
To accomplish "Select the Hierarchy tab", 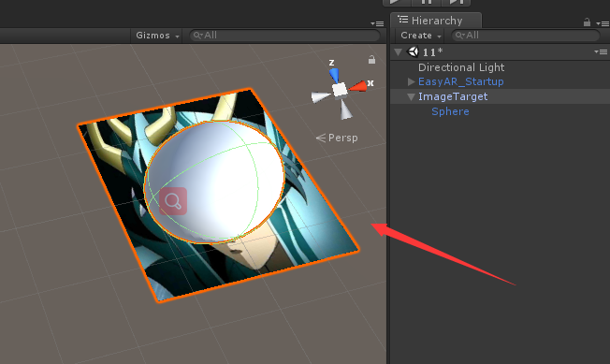I will click(436, 21).
